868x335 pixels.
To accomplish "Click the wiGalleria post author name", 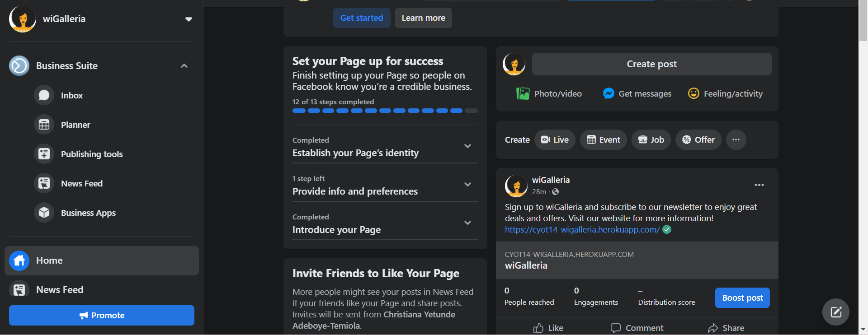I will click(x=551, y=180).
